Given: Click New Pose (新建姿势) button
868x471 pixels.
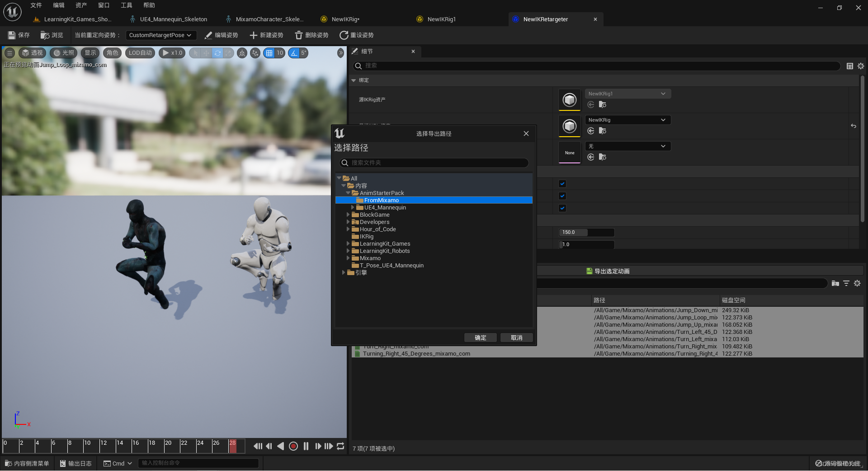Looking at the screenshot, I should click(x=266, y=35).
